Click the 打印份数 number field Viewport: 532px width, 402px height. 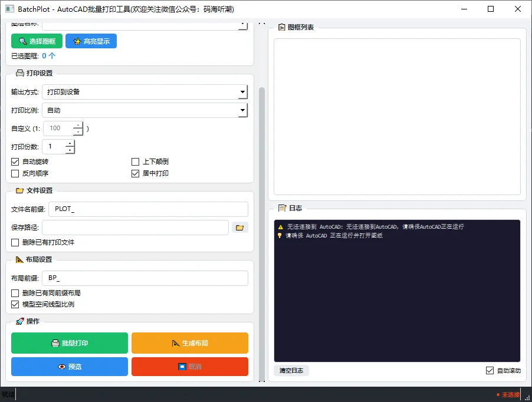pyautogui.click(x=54, y=146)
